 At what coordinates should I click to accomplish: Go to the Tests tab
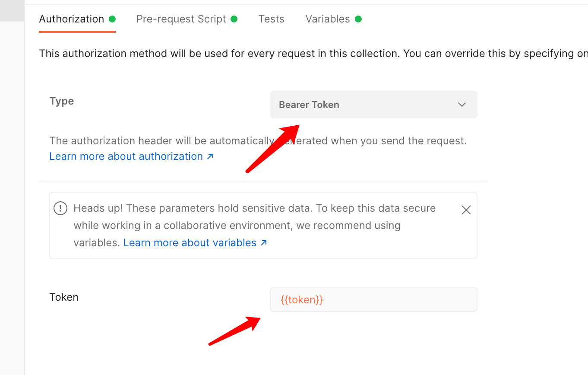(x=271, y=19)
